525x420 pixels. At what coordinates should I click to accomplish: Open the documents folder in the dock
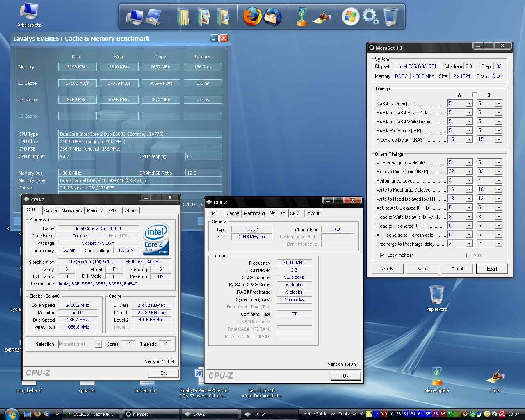183,17
